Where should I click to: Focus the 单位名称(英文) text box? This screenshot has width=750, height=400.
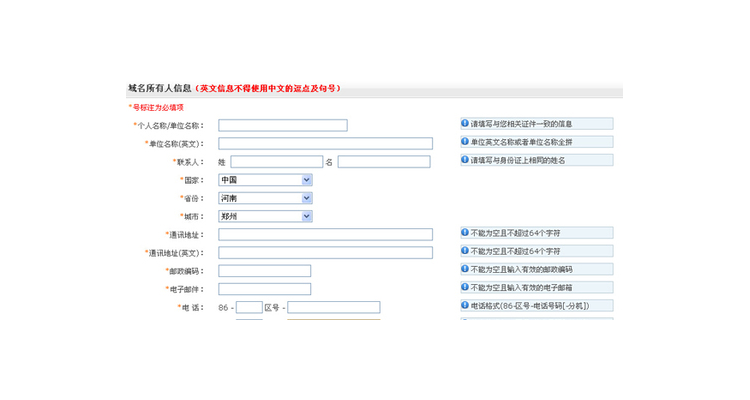pos(325,144)
